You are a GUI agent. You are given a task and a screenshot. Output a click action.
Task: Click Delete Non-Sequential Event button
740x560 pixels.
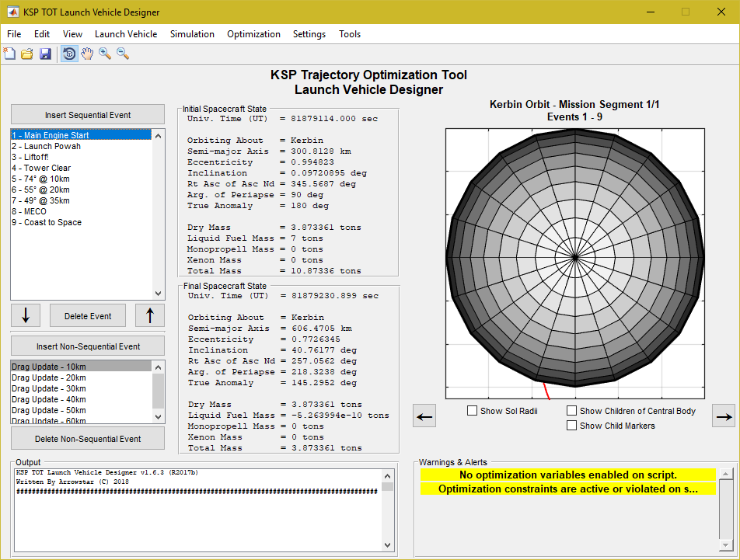(x=88, y=438)
